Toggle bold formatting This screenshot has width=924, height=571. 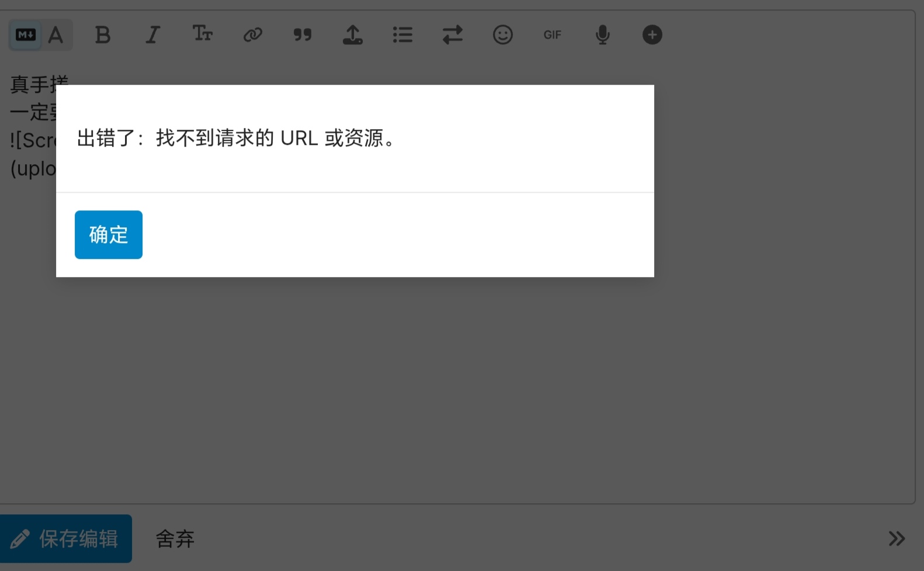(103, 35)
